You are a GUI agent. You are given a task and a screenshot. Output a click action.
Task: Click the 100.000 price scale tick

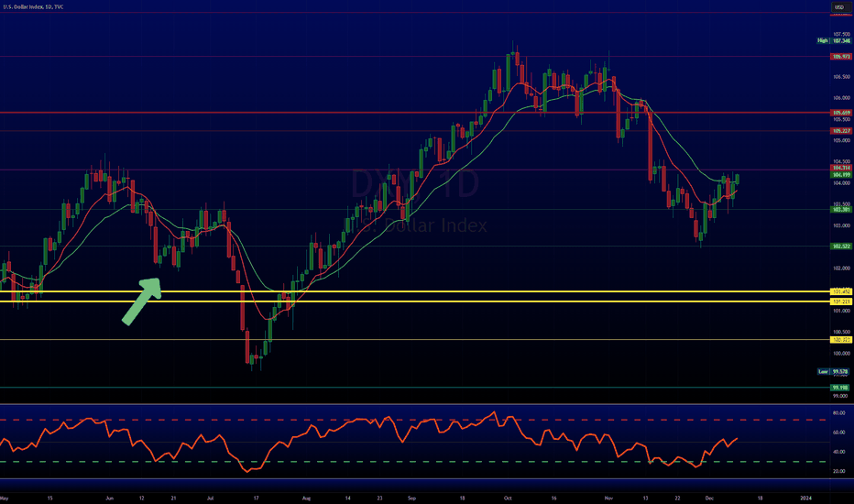pos(841,353)
